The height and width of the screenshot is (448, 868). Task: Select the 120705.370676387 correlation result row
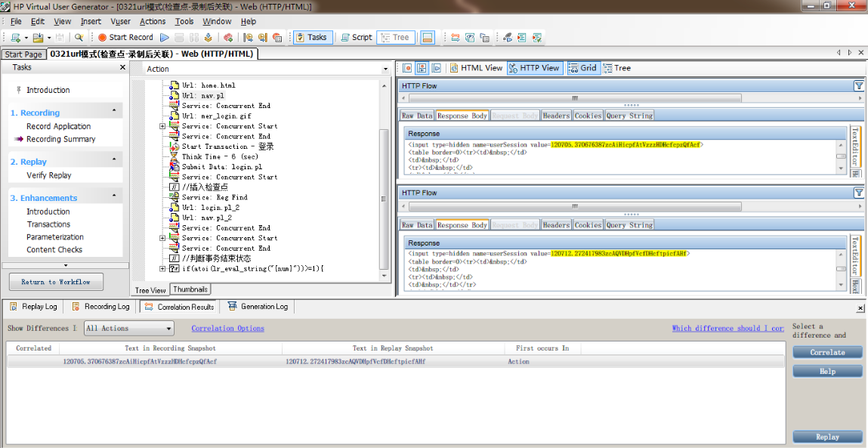coord(395,362)
